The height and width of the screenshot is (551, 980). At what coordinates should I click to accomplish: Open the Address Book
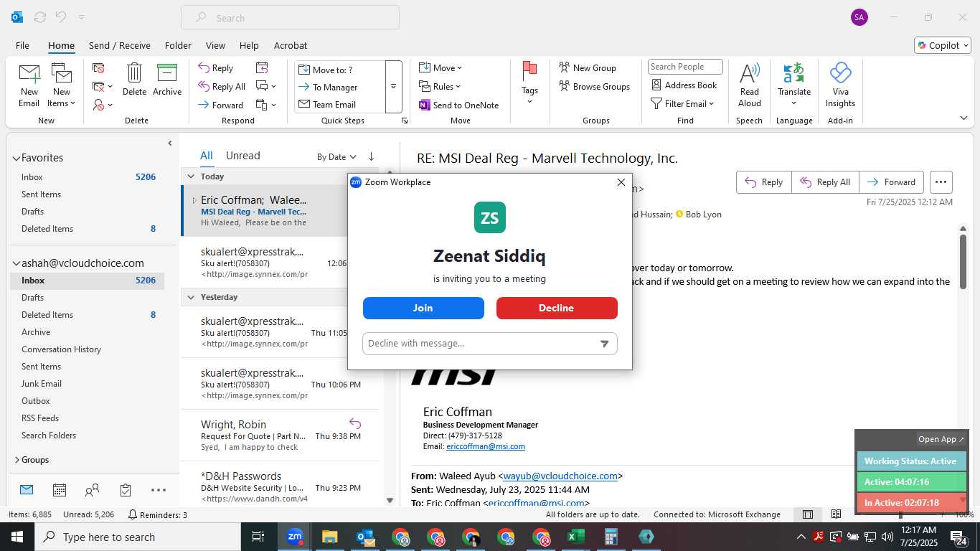(684, 85)
